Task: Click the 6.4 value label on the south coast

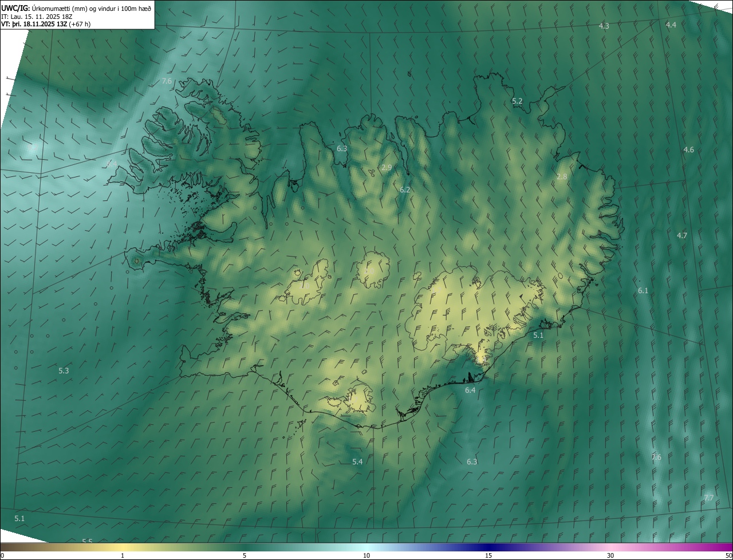Action: 470,391
